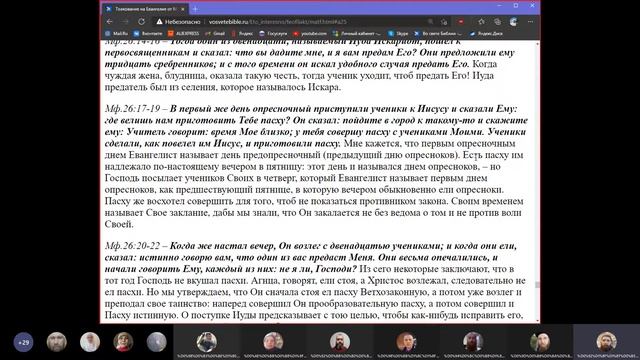Select the participant avatar wearing red scarf

(123, 342)
